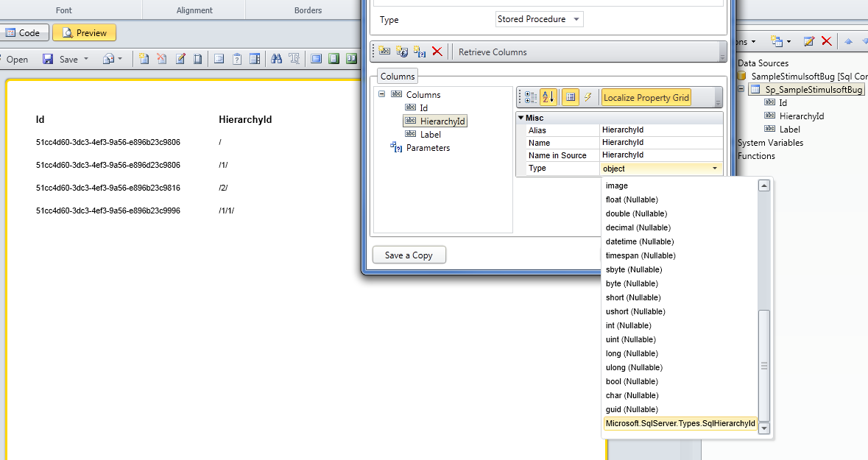Choose int (Nullable) from the type list

point(628,325)
